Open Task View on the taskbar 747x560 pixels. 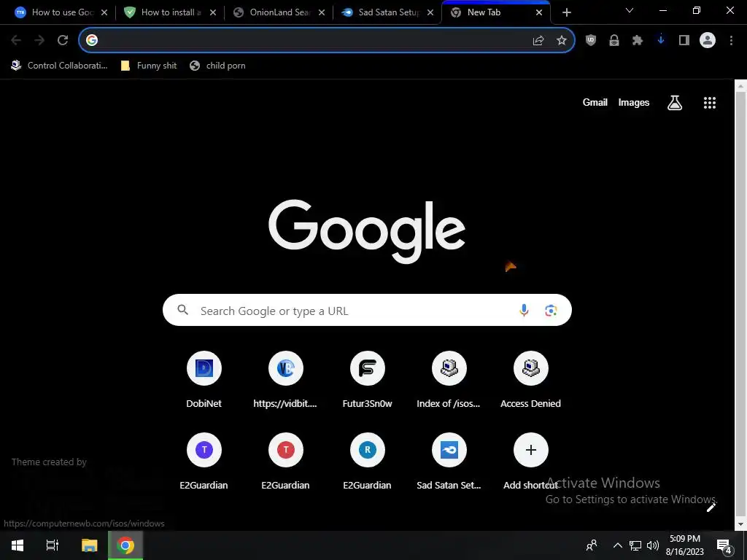[53, 545]
